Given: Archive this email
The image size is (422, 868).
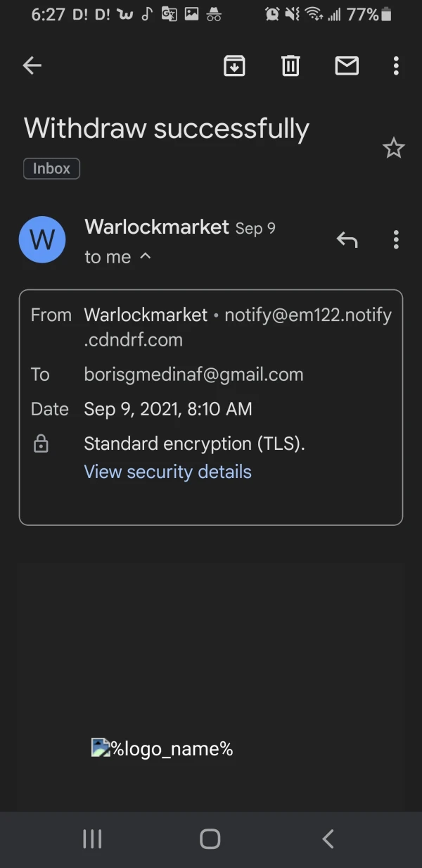Looking at the screenshot, I should point(234,66).
